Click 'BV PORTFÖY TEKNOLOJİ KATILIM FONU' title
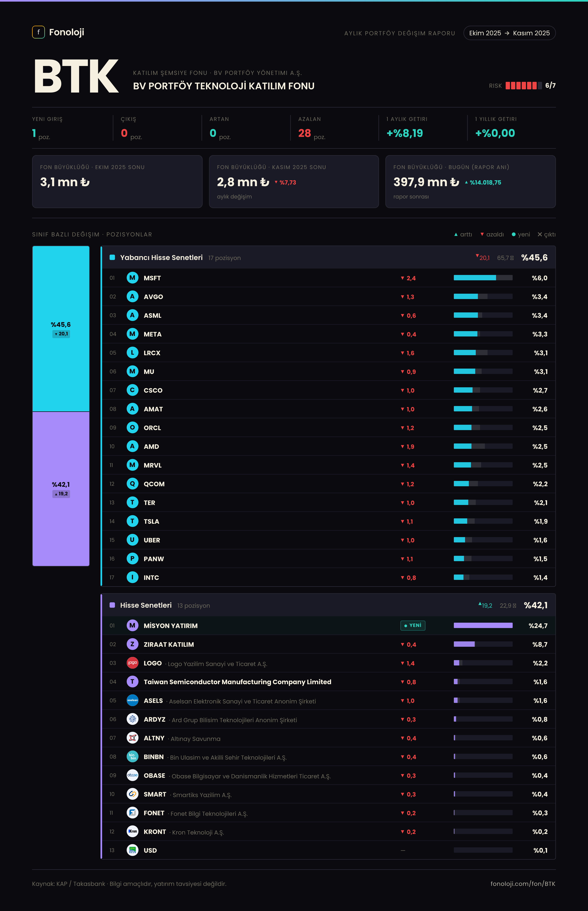 (x=224, y=86)
